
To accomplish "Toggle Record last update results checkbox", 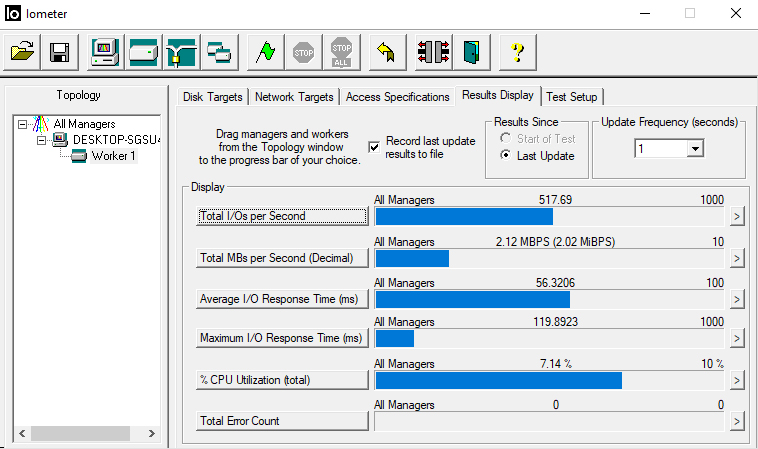I will tap(374, 147).
